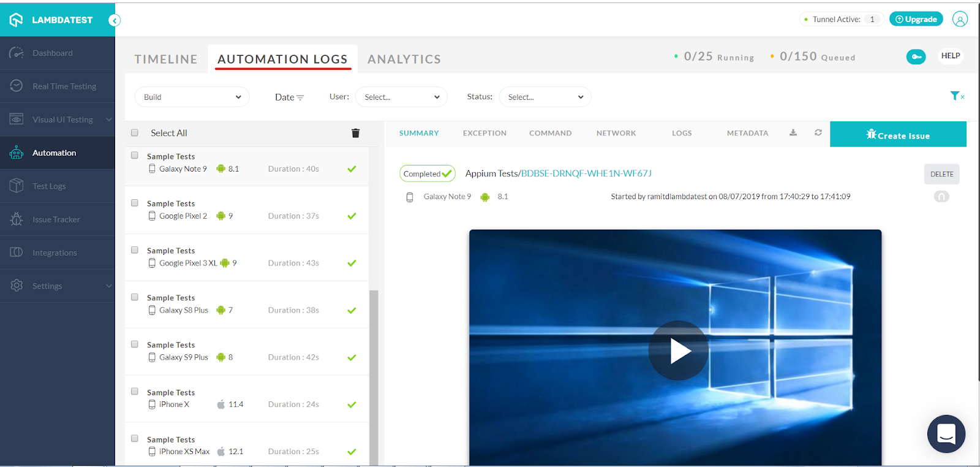Open Issue Tracker from the sidebar
This screenshot has height=467, width=980.
pos(56,219)
